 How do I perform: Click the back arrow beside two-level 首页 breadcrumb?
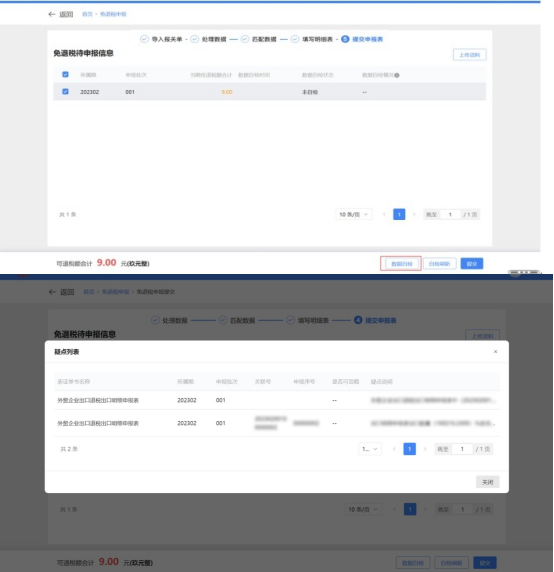pos(51,14)
